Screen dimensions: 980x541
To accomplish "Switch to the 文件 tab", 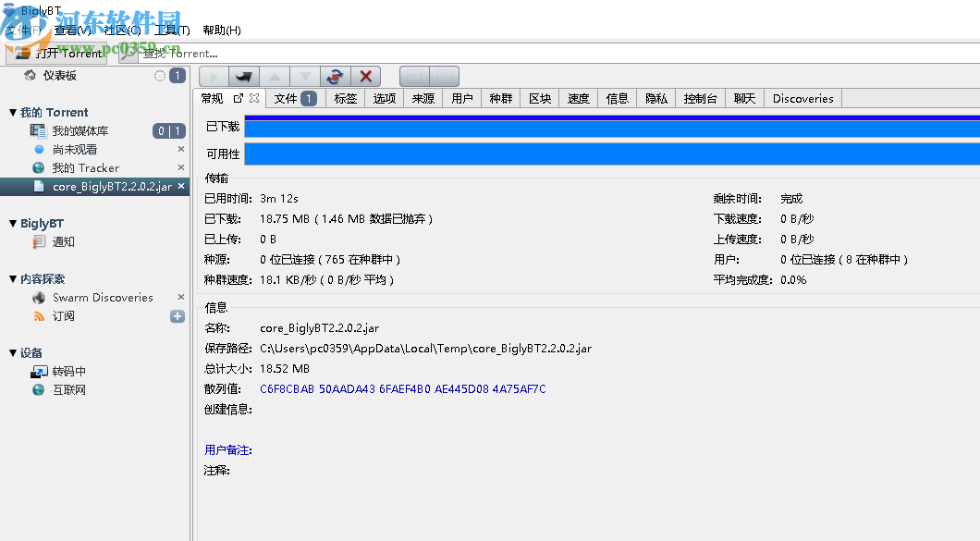I will tap(288, 97).
